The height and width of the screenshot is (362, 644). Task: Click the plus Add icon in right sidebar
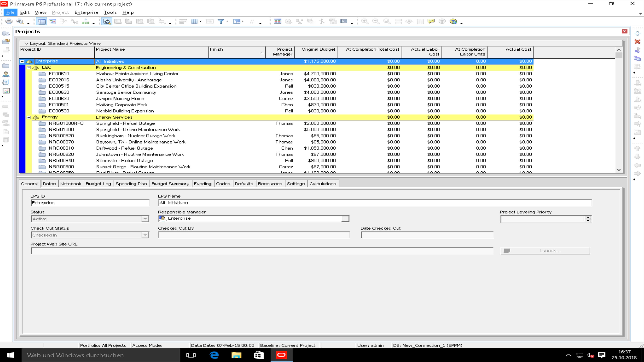pyautogui.click(x=637, y=34)
